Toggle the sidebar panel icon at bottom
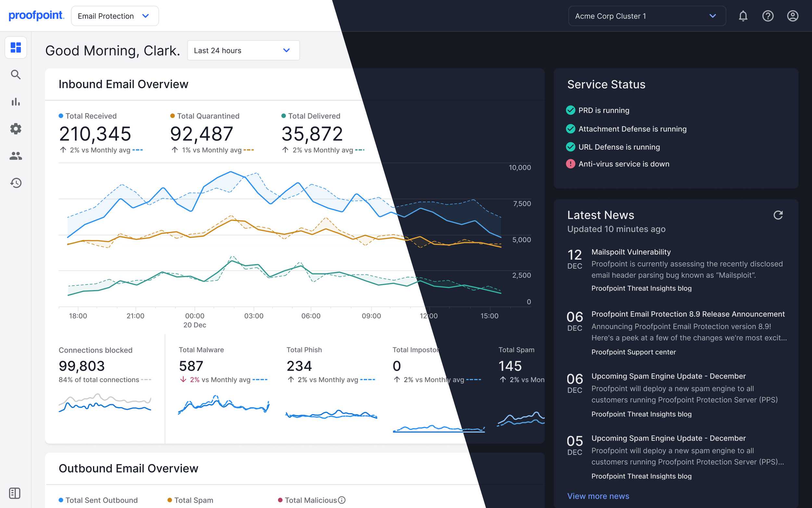The height and width of the screenshot is (508, 812). coord(15,493)
